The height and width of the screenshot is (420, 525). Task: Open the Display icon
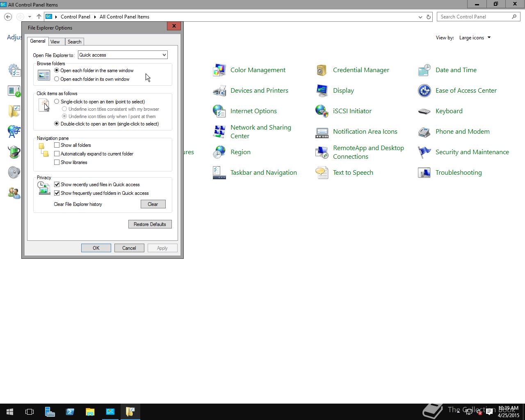coord(322,91)
